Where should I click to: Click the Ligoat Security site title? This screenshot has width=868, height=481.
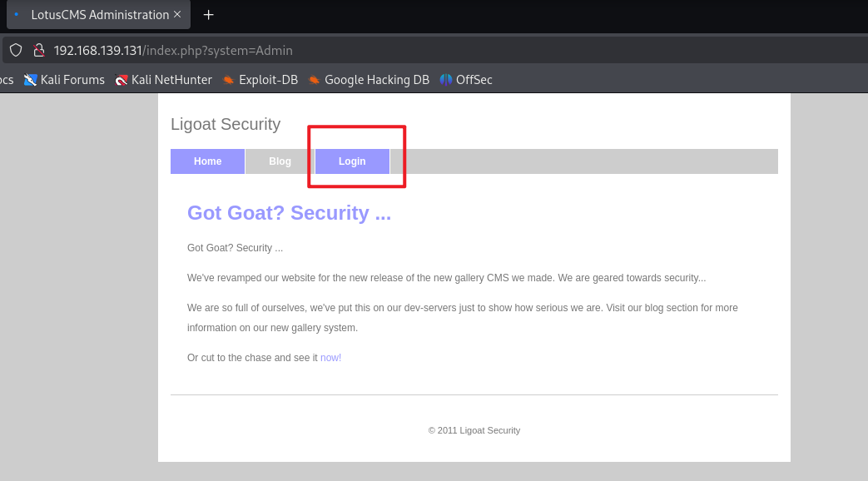click(226, 124)
